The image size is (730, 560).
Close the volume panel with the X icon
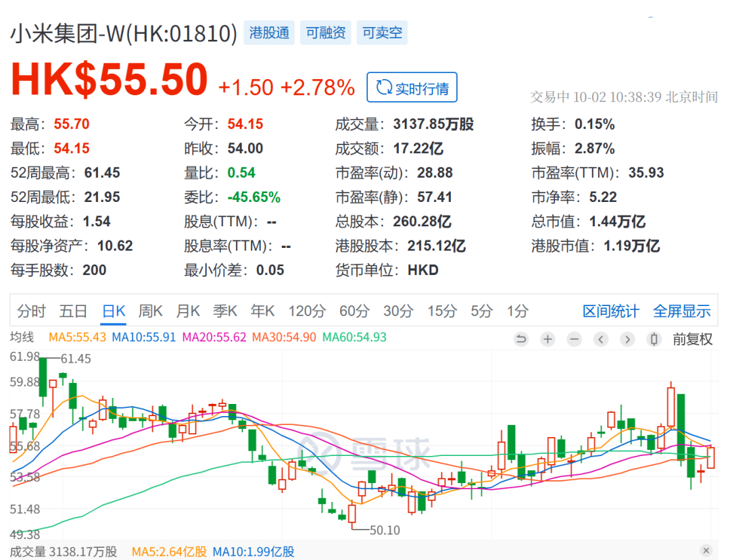coord(706,551)
